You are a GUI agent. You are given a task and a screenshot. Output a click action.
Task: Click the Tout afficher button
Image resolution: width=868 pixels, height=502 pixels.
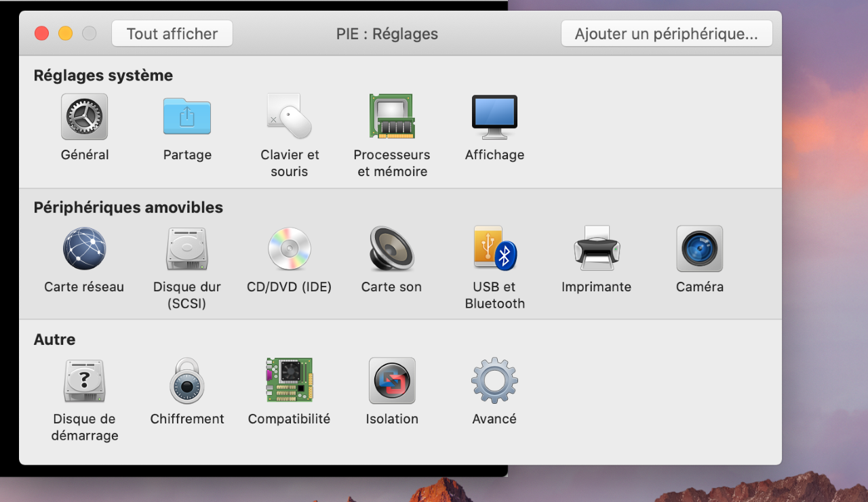coord(172,33)
